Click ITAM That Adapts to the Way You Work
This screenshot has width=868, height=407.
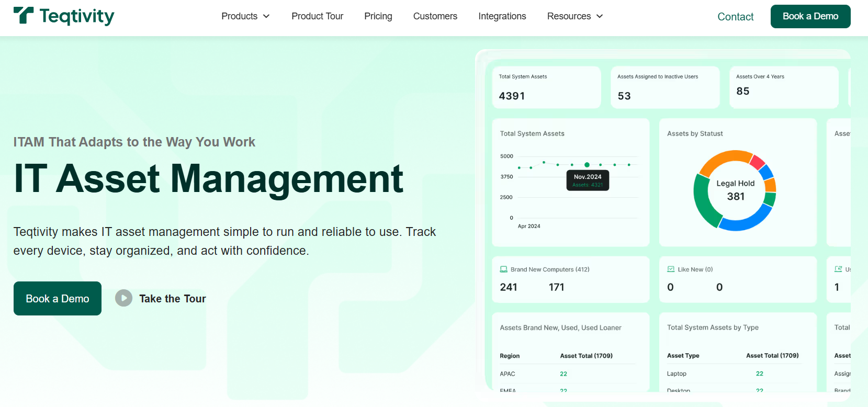134,142
